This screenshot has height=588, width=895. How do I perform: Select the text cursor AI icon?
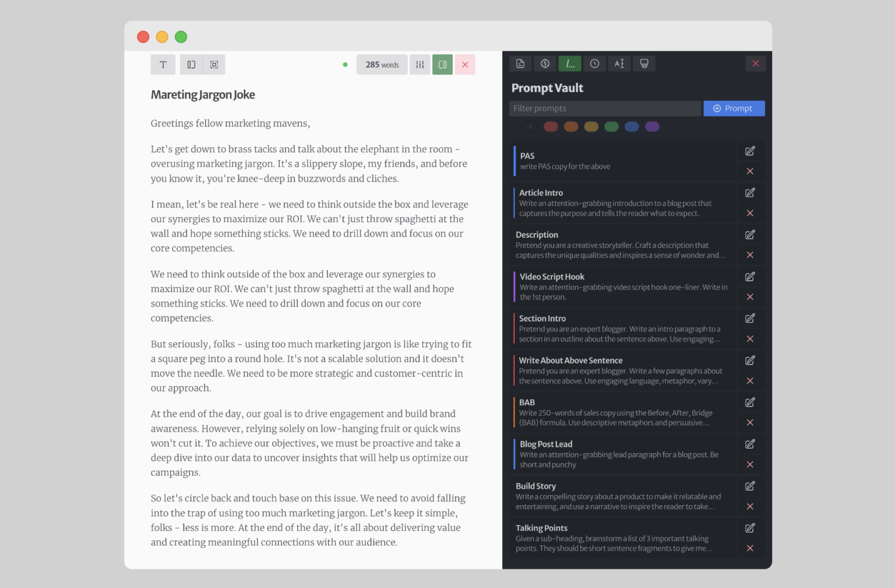pos(619,64)
